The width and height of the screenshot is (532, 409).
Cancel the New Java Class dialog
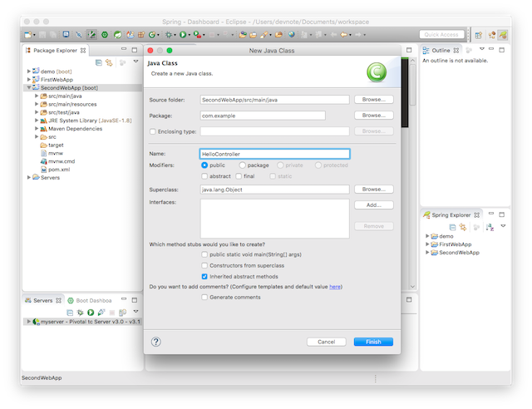327,342
